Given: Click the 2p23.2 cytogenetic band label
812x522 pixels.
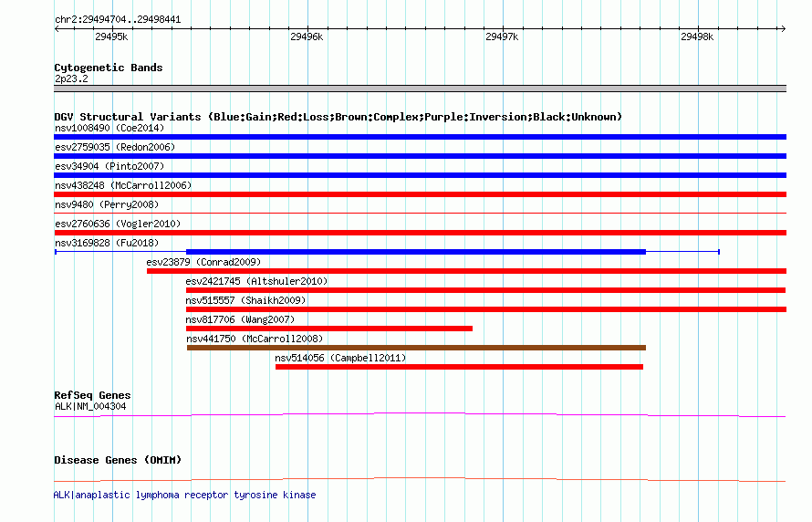Looking at the screenshot, I should 71,78.
